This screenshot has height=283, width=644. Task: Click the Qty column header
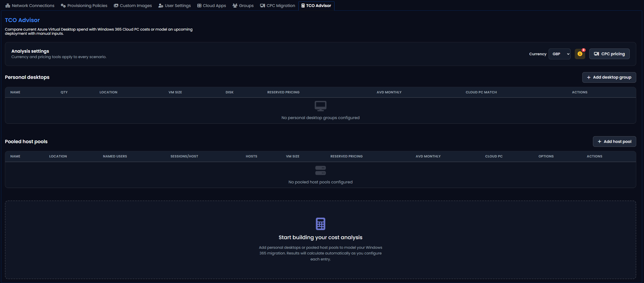pos(64,92)
